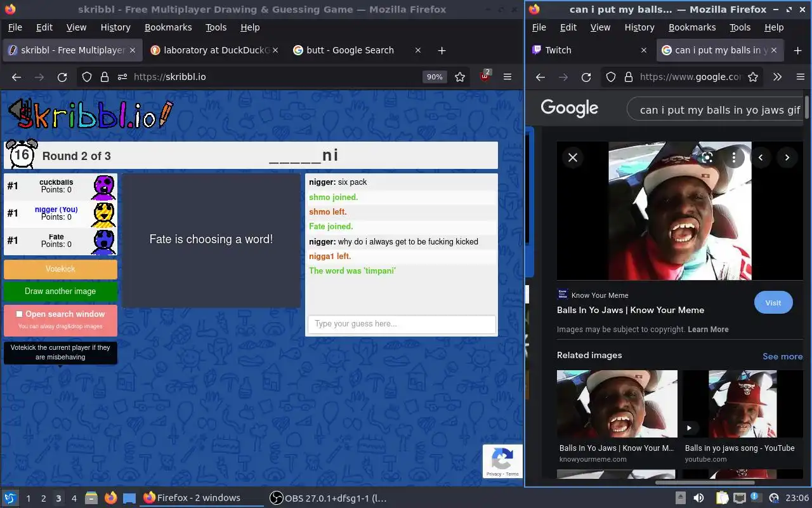
Task: Click tracking protection shield in skribbl window
Action: (87, 77)
